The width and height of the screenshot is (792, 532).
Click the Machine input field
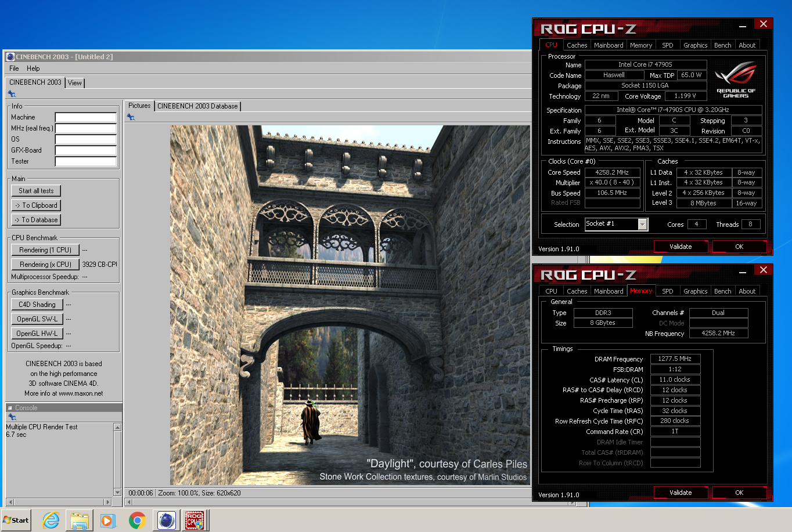pos(86,117)
